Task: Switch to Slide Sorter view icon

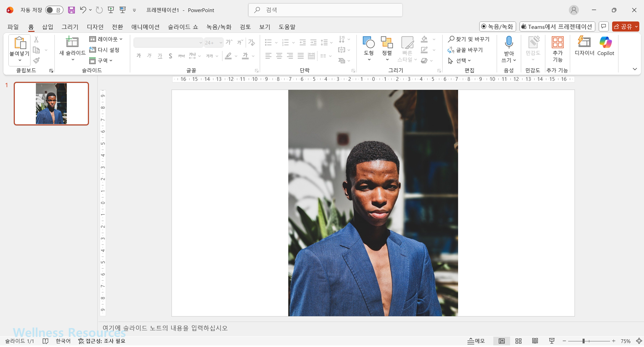Action: pyautogui.click(x=518, y=341)
